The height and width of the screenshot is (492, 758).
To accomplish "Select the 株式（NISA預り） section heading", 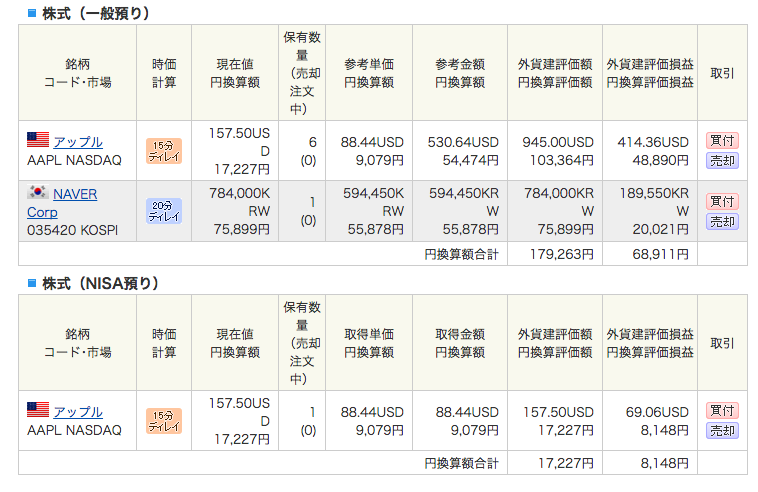I will click(101, 283).
